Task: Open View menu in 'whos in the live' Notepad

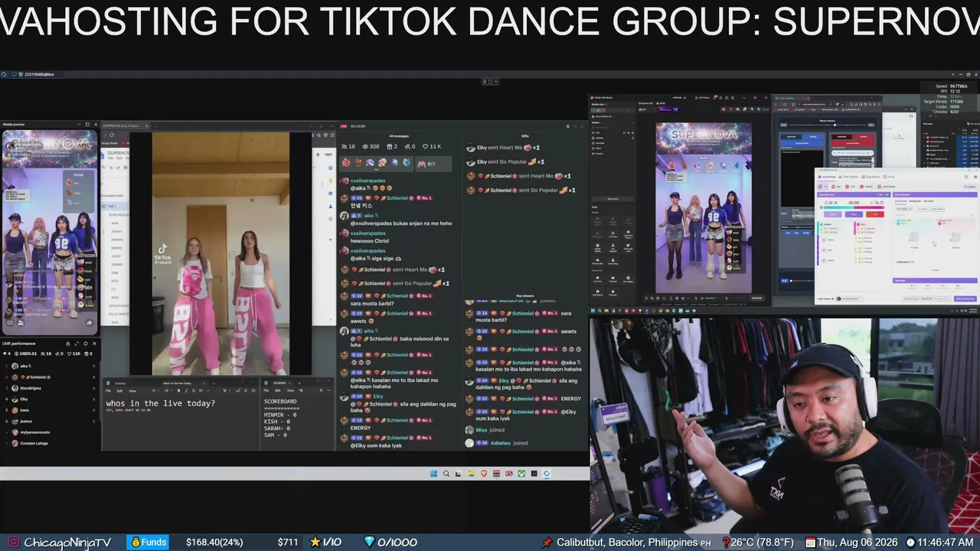Action: tap(132, 391)
